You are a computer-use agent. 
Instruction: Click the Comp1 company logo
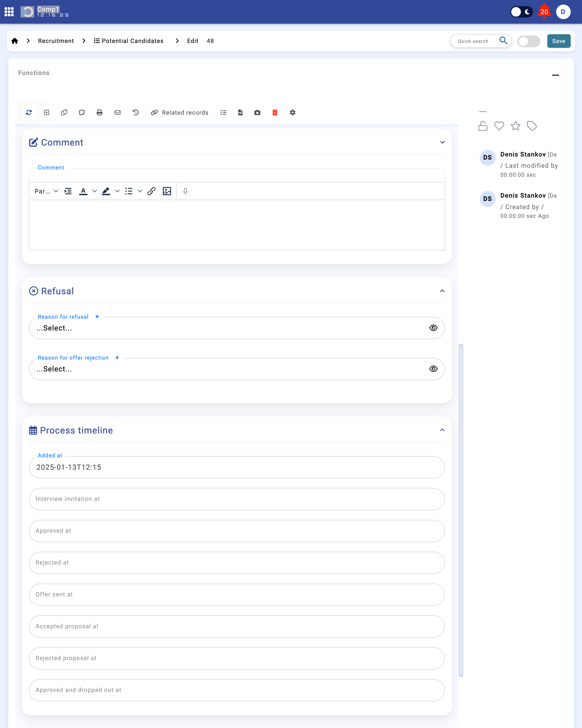click(x=27, y=12)
